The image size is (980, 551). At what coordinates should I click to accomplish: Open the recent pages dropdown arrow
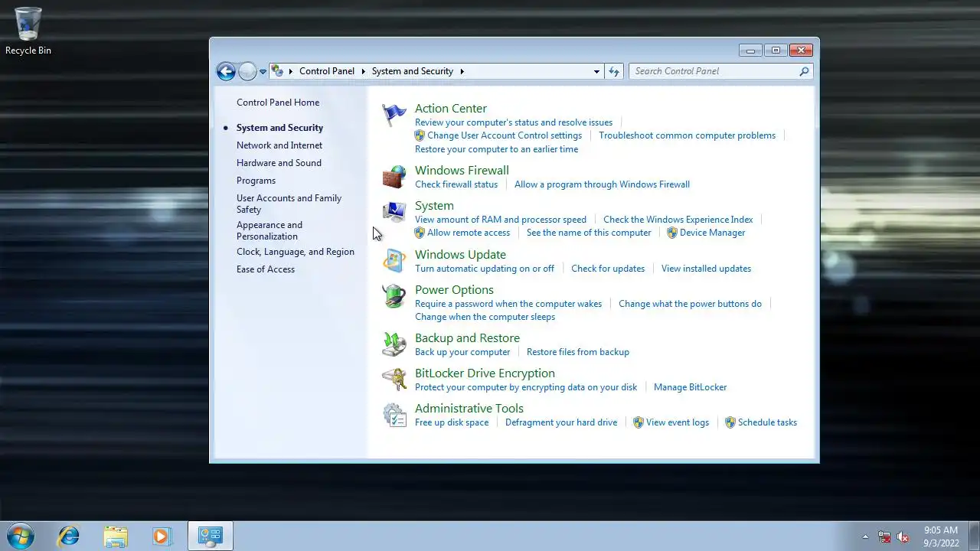pos(263,71)
